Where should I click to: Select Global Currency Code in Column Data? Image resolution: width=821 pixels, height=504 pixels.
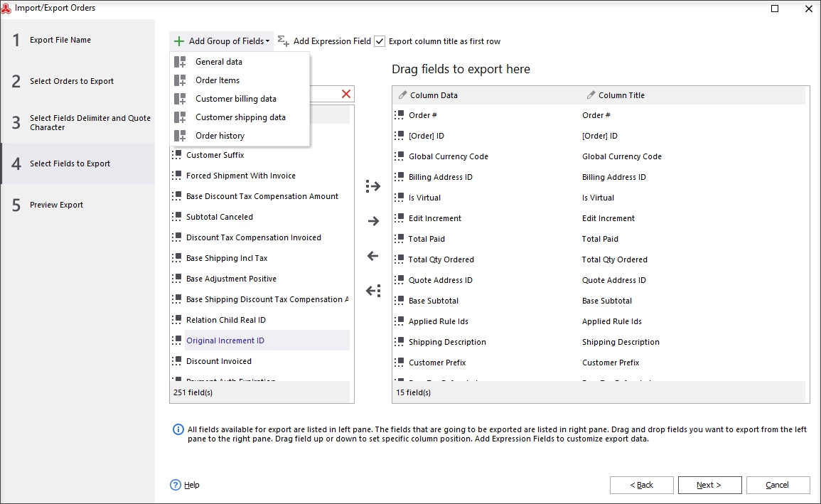(x=449, y=156)
